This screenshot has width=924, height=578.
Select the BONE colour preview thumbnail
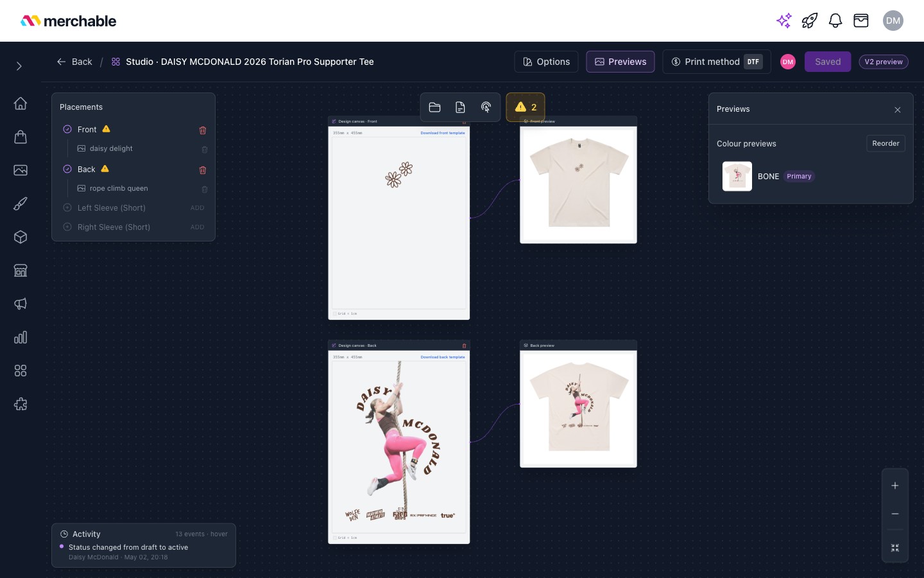pos(737,176)
